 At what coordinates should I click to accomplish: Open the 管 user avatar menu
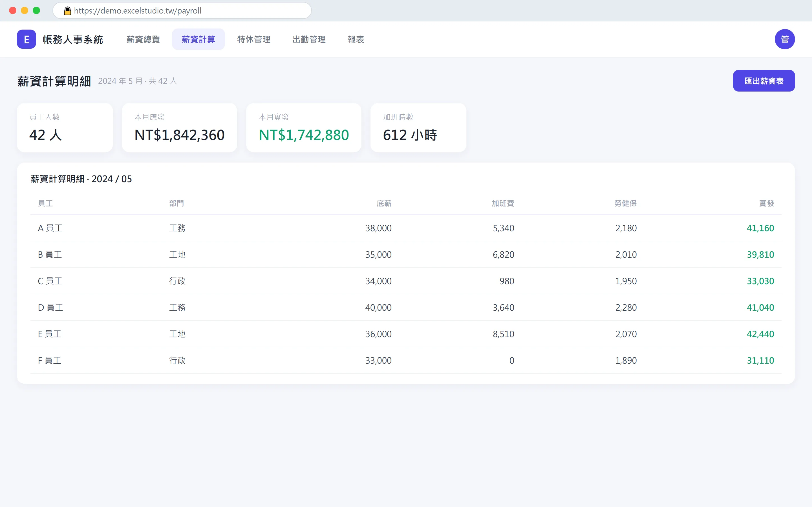pyautogui.click(x=784, y=39)
